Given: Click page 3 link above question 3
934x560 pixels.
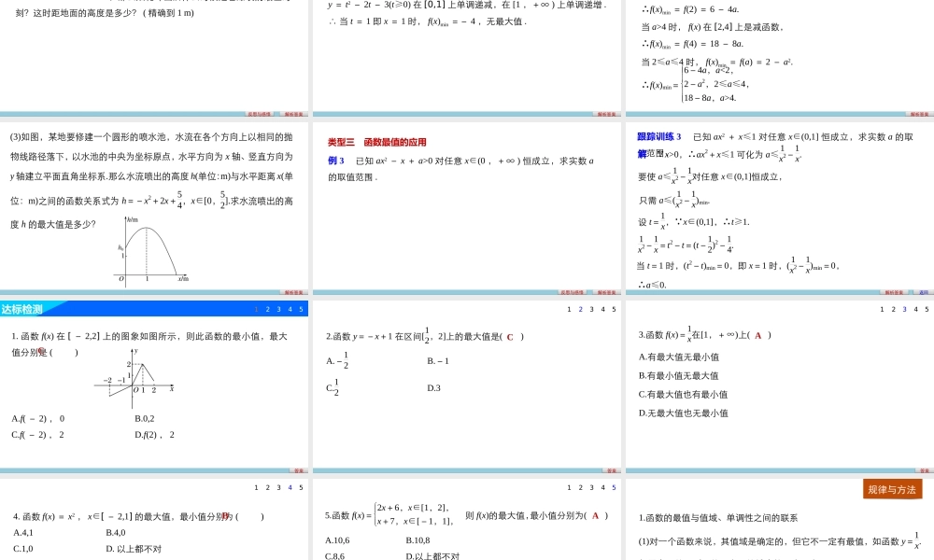Looking at the screenshot, I should (904, 309).
